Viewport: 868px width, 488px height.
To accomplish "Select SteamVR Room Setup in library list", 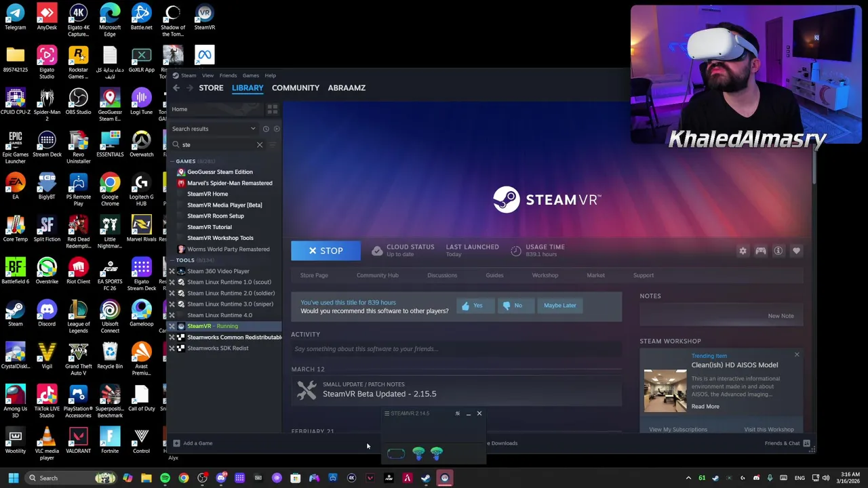I will coord(215,216).
